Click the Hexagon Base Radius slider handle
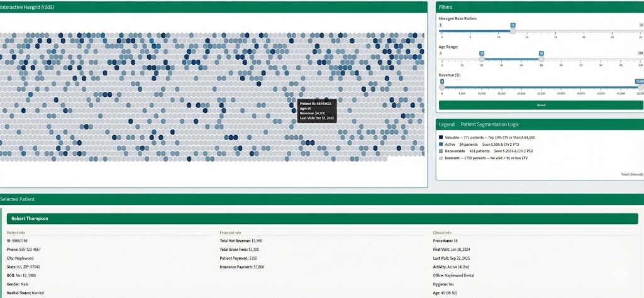The image size is (644, 298). tap(513, 30)
